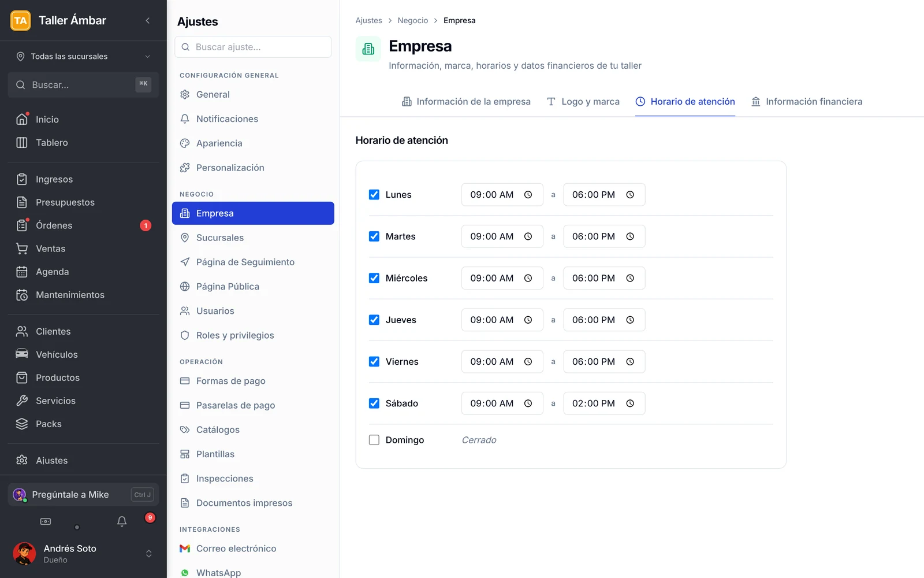The width and height of the screenshot is (924, 578).
Task: Expand the Todas las sucursales dropdown
Action: pos(84,56)
